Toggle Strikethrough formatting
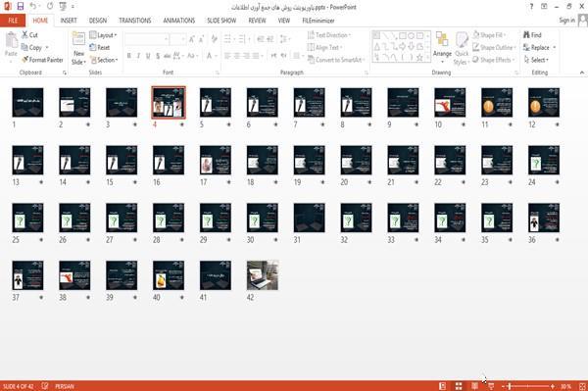Viewport: 588px width, 391px height. 167,56
